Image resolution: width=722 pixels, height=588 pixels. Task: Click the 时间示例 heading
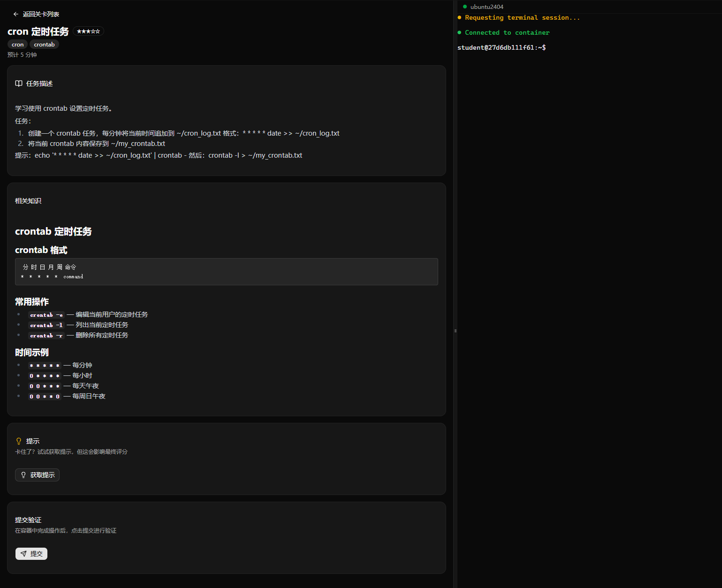pyautogui.click(x=32, y=352)
